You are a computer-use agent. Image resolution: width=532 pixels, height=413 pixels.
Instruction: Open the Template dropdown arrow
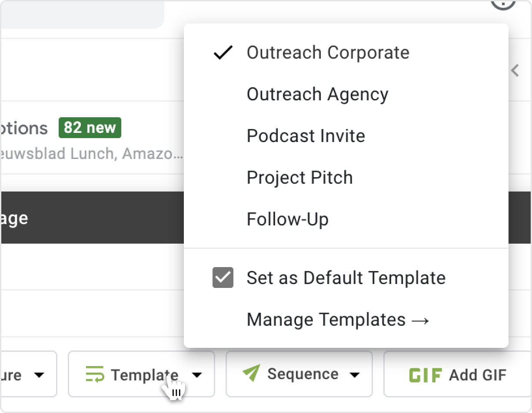click(x=197, y=375)
